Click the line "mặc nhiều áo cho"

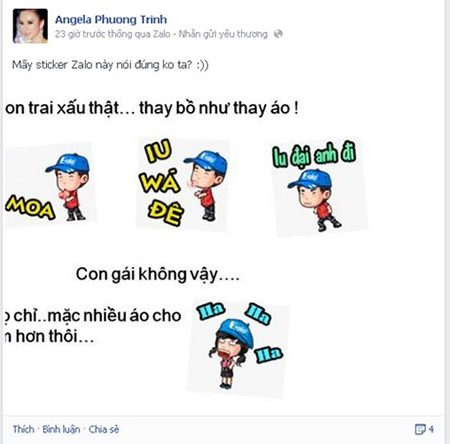click(115, 316)
